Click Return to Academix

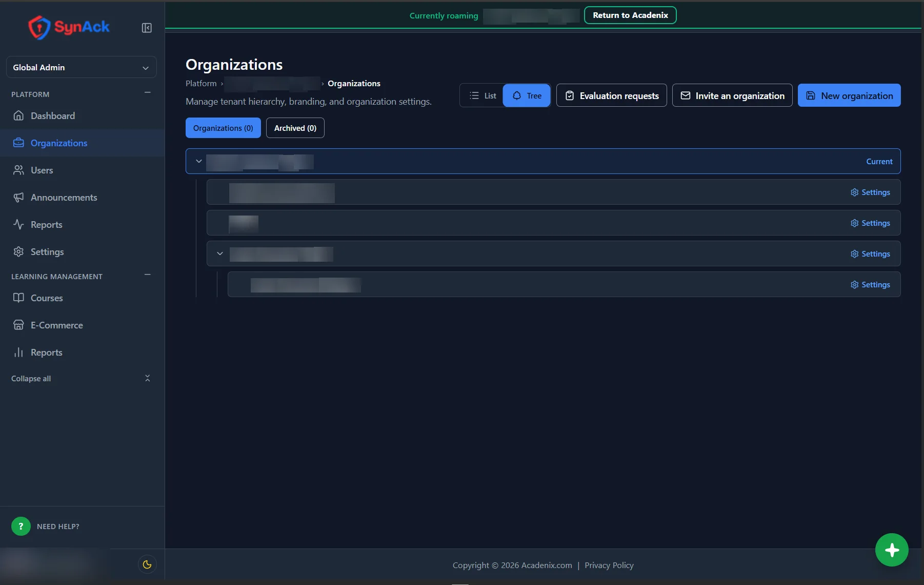tap(630, 15)
